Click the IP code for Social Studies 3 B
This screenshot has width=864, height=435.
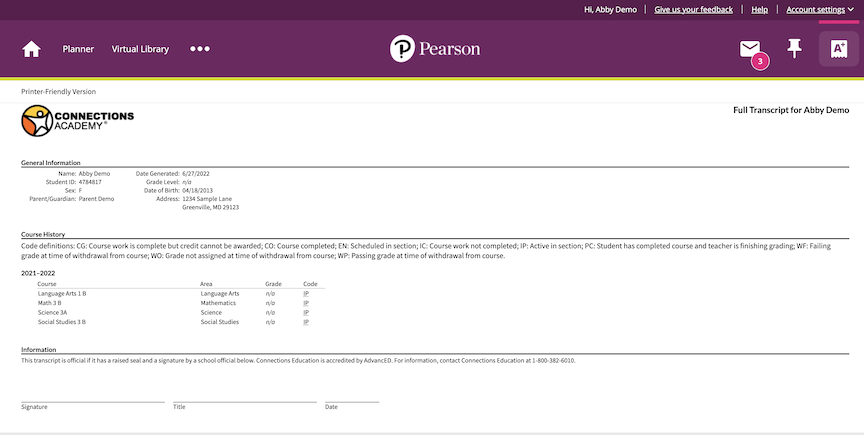click(x=306, y=322)
